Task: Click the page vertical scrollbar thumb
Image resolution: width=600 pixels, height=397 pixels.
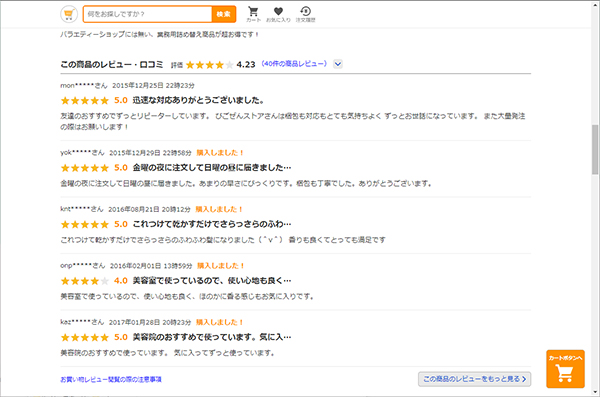Action: 595,149
